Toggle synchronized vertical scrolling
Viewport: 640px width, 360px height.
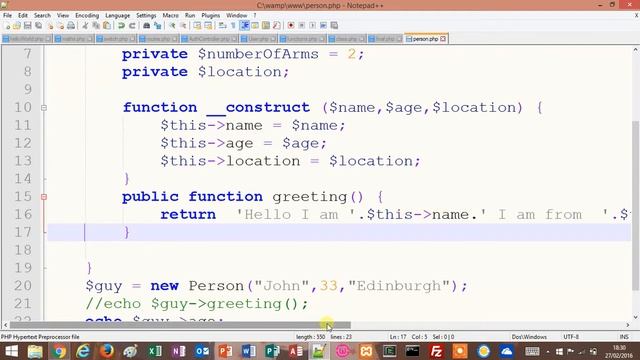[197, 25]
